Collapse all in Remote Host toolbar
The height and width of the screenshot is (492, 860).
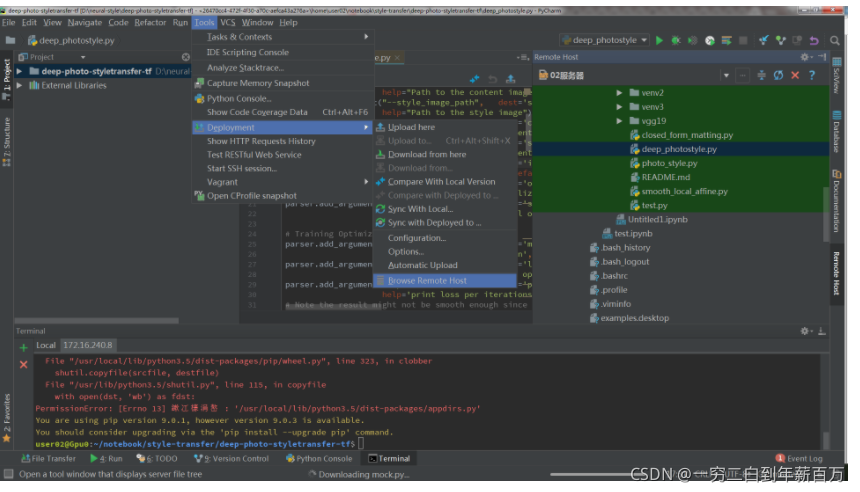[x=761, y=75]
